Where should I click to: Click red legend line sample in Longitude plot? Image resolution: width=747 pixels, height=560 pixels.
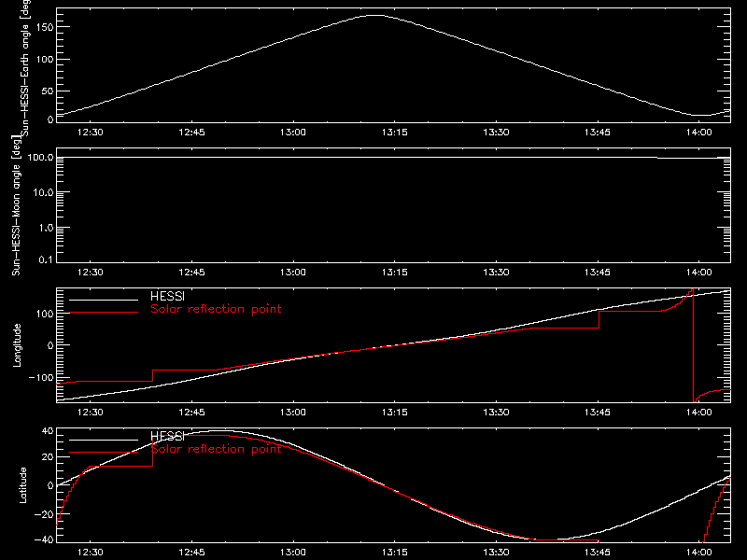point(104,313)
